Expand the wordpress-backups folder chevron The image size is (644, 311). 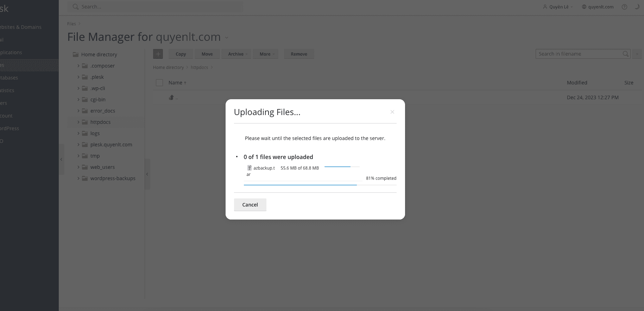point(78,178)
